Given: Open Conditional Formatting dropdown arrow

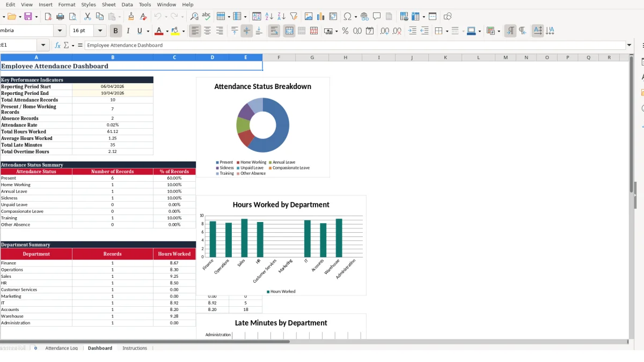Looking at the screenshot, I should (x=499, y=31).
